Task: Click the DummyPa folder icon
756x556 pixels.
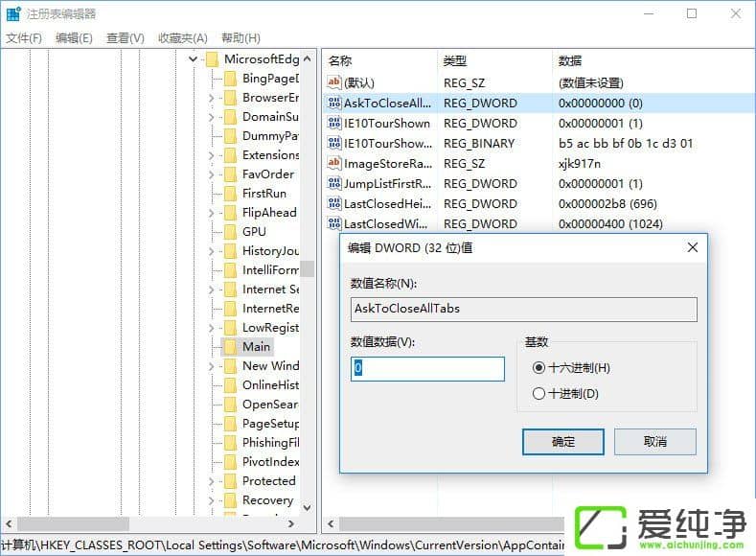Action: (x=231, y=136)
